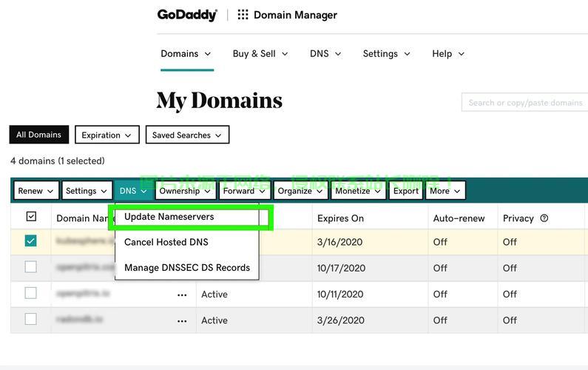The height and width of the screenshot is (370, 588).
Task: Select Manage DNSSEC DS Records
Action: (186, 268)
